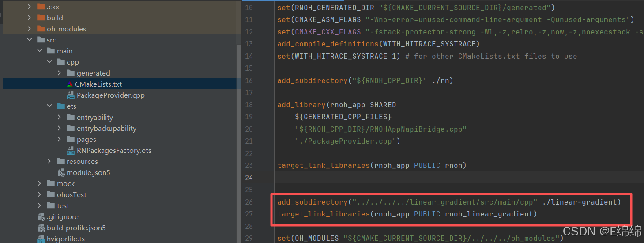Click the src folder icon
644x243 pixels.
coord(41,40)
